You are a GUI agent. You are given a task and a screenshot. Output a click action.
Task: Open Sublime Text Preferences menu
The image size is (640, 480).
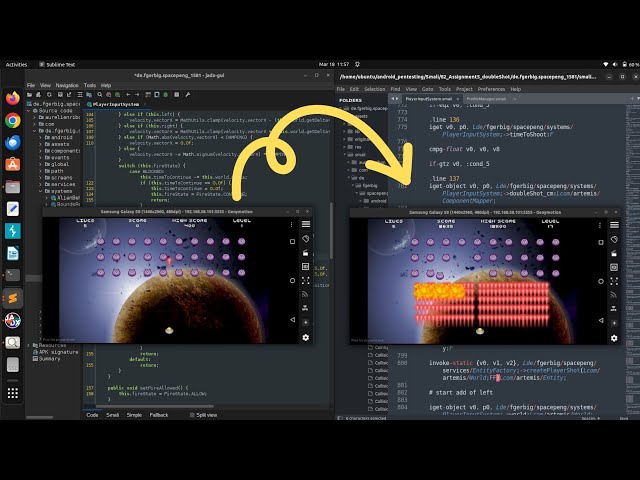click(491, 89)
